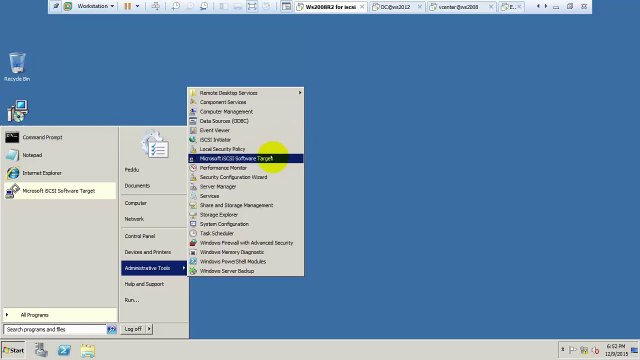640x360 pixels.
Task: Expand All Programs list
Action: pos(60,315)
